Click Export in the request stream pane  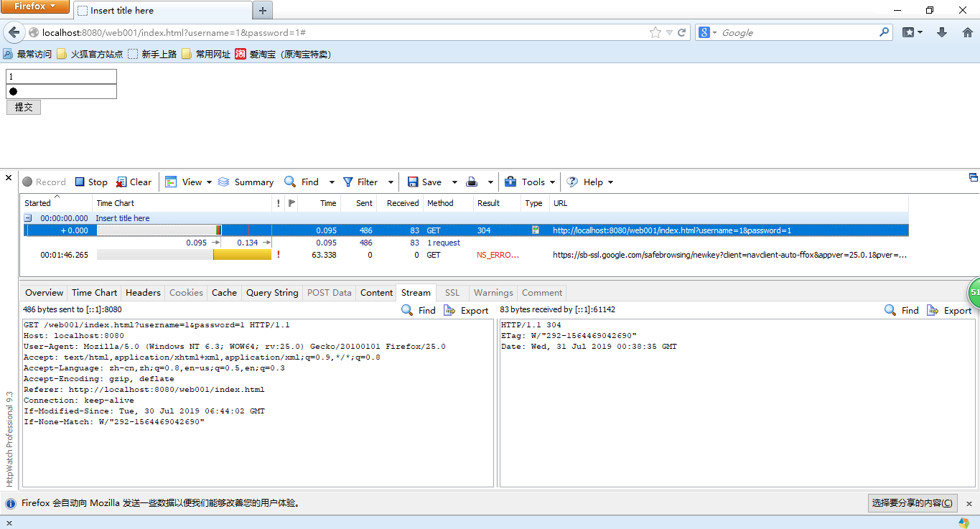[x=466, y=310]
